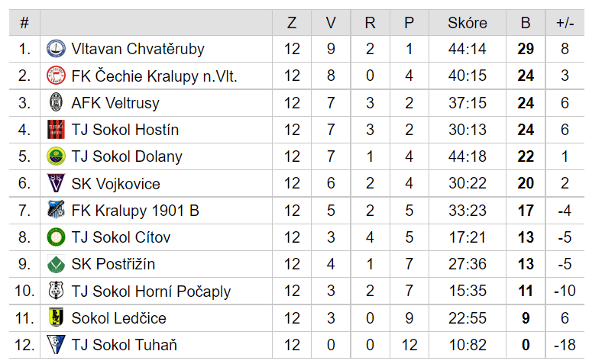Open the TJ Sokol Dolany team link

pyautogui.click(x=127, y=156)
